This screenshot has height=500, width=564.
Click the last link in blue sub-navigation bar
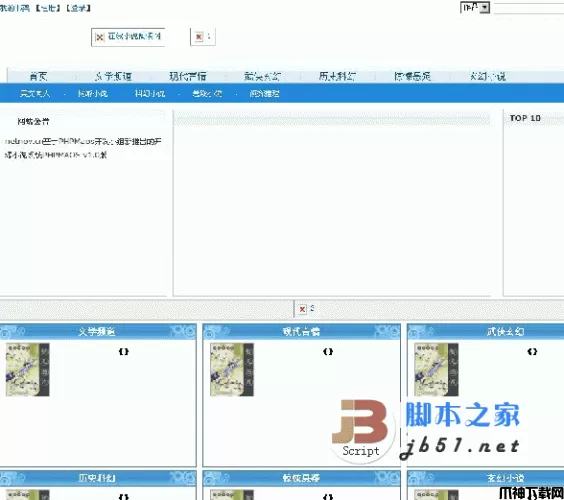click(264, 94)
